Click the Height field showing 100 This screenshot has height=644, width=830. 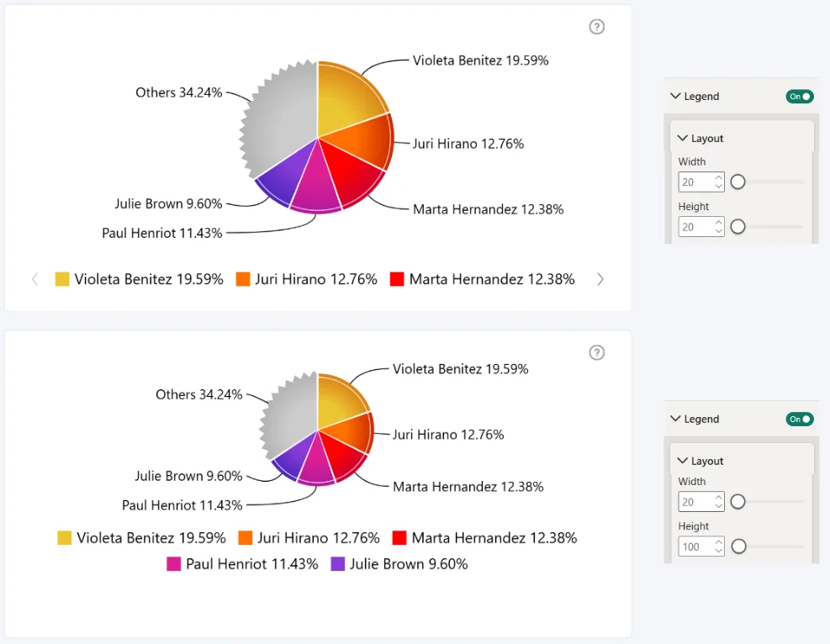click(x=700, y=546)
